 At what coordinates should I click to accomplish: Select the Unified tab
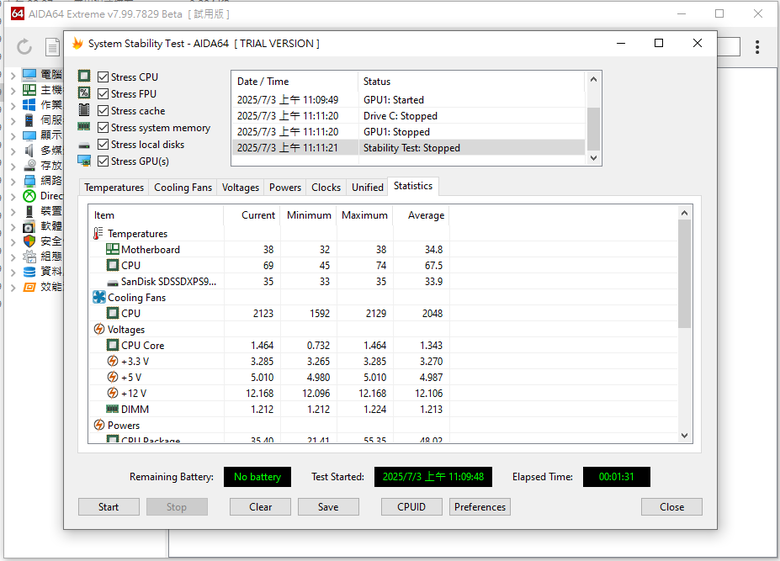[x=367, y=187]
